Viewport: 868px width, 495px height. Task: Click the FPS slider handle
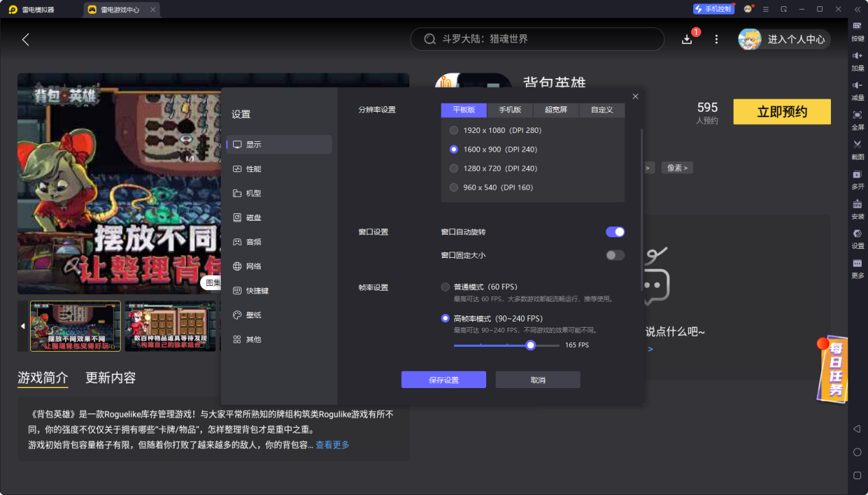coord(531,346)
